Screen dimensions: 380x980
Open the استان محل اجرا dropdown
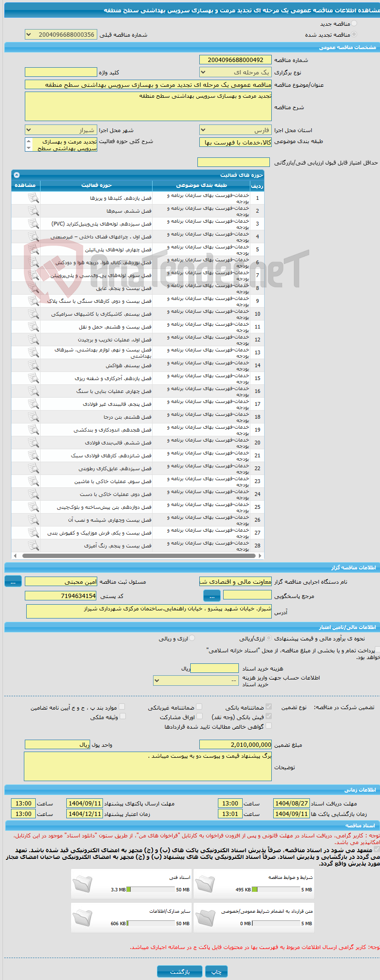(236, 130)
